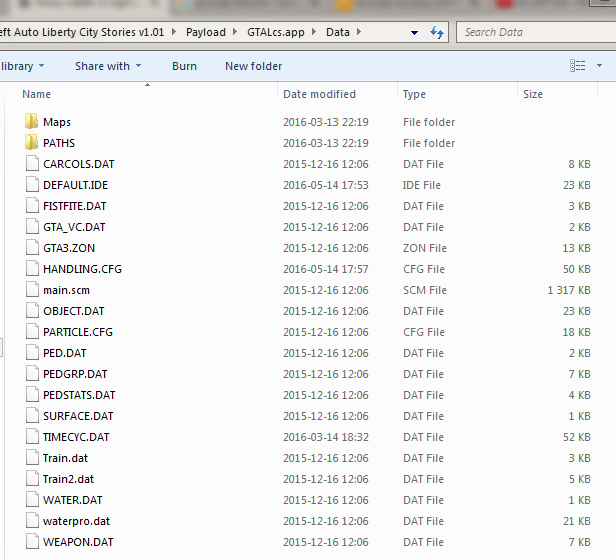Select the GTA_VC.DAT file icon
This screenshot has width=616, height=560.
[x=32, y=226]
